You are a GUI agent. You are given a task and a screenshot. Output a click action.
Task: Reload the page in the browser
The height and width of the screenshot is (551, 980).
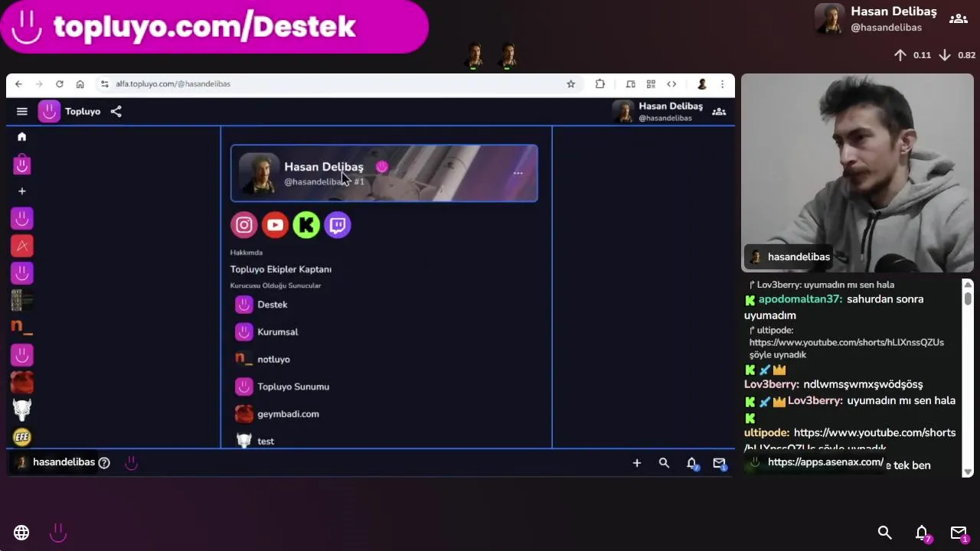click(59, 84)
